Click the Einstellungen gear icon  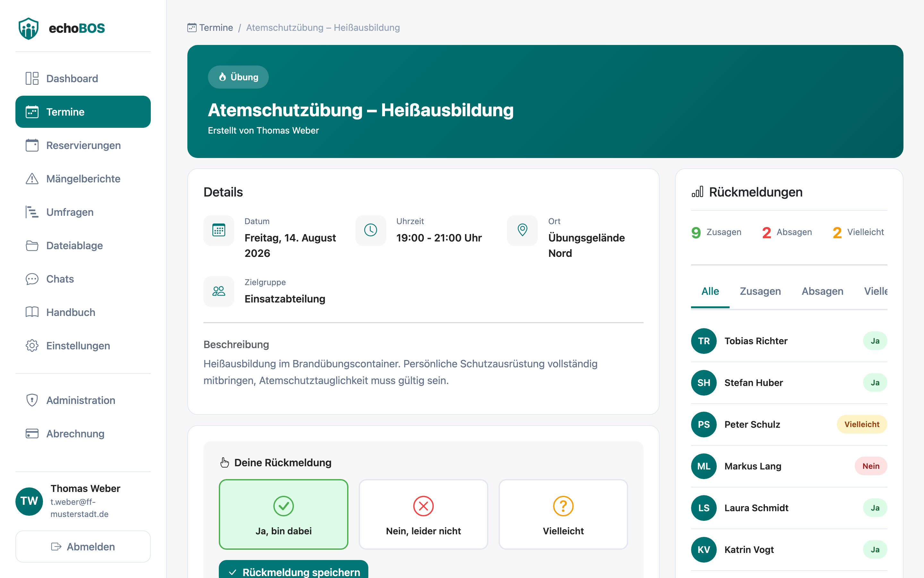tap(32, 346)
